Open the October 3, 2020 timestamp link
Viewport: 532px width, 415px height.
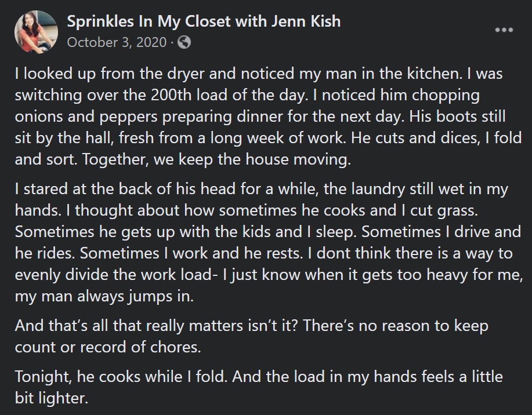[117, 42]
